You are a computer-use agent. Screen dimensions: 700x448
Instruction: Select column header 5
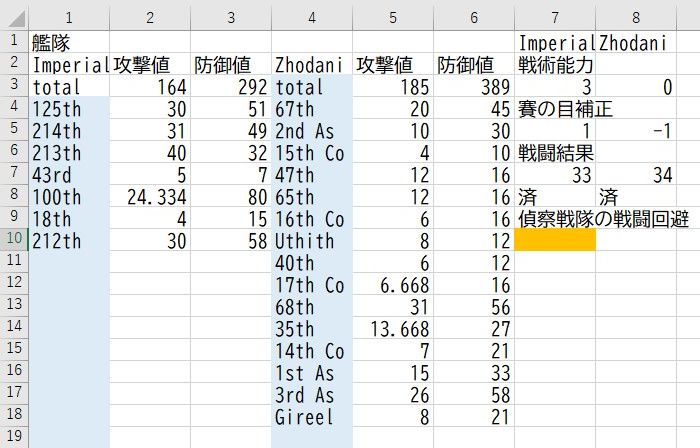pyautogui.click(x=393, y=17)
